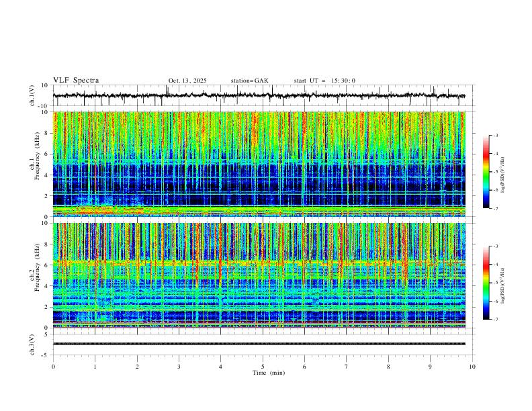This screenshot has height=411, width=532.
Task: Click the "ch.2 Frequency (kHz)" axis label
Action: (34, 268)
